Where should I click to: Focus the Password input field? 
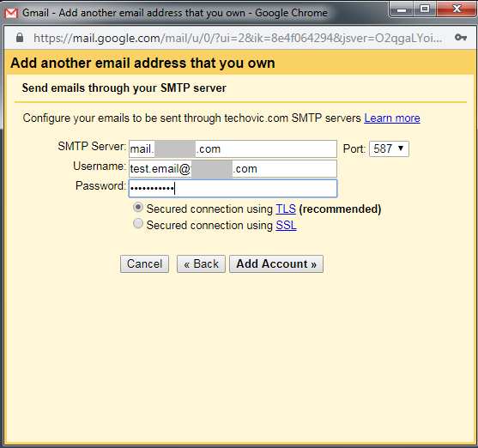coord(233,189)
